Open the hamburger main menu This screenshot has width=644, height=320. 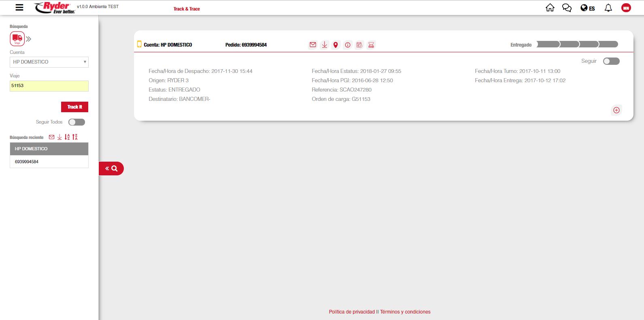(x=19, y=7)
